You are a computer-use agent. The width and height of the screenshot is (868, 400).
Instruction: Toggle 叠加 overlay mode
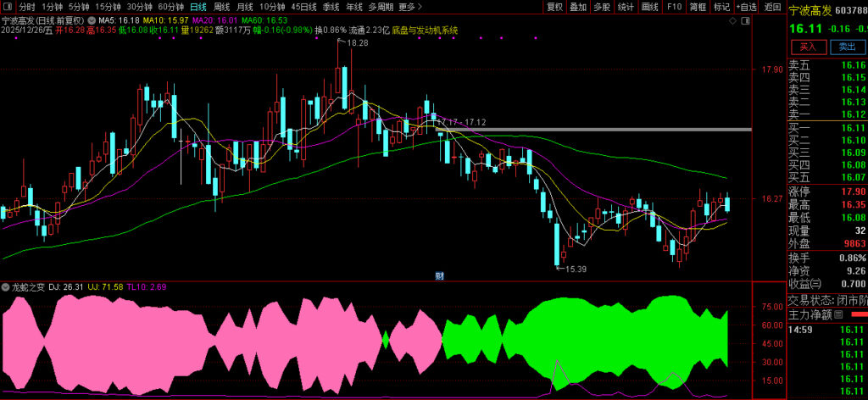[x=578, y=6]
